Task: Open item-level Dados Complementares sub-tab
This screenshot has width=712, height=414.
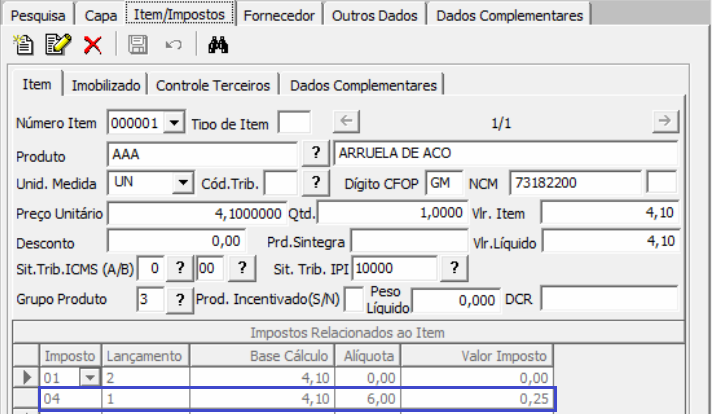Action: pyautogui.click(x=363, y=85)
